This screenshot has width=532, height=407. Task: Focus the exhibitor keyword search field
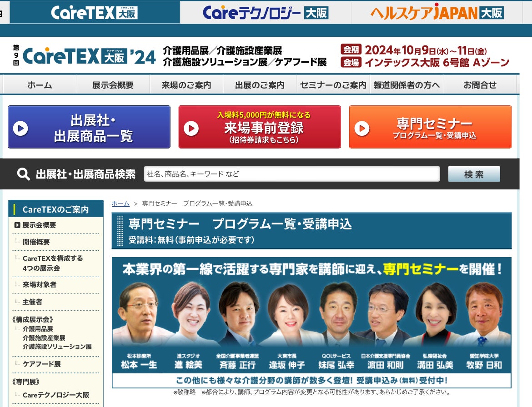coord(291,174)
